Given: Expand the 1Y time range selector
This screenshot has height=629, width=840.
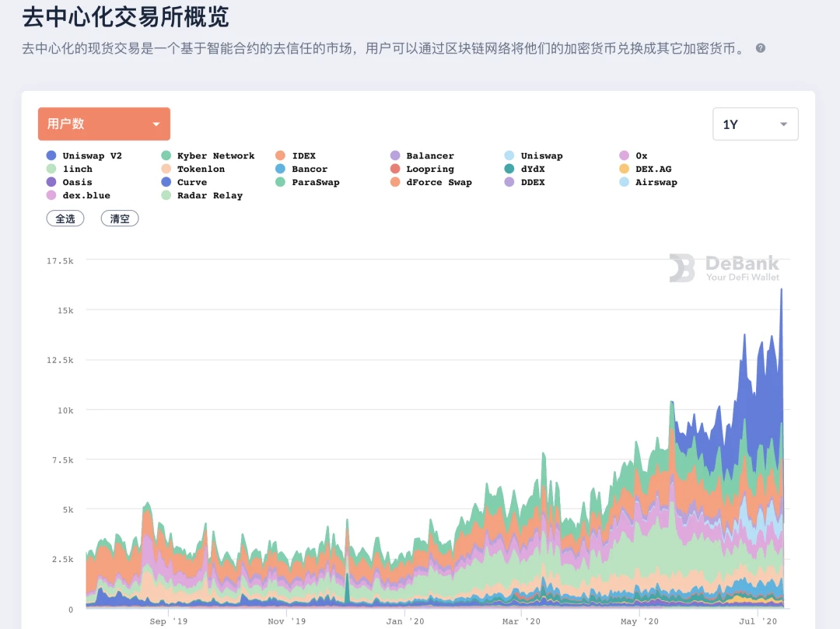Looking at the screenshot, I should [754, 124].
